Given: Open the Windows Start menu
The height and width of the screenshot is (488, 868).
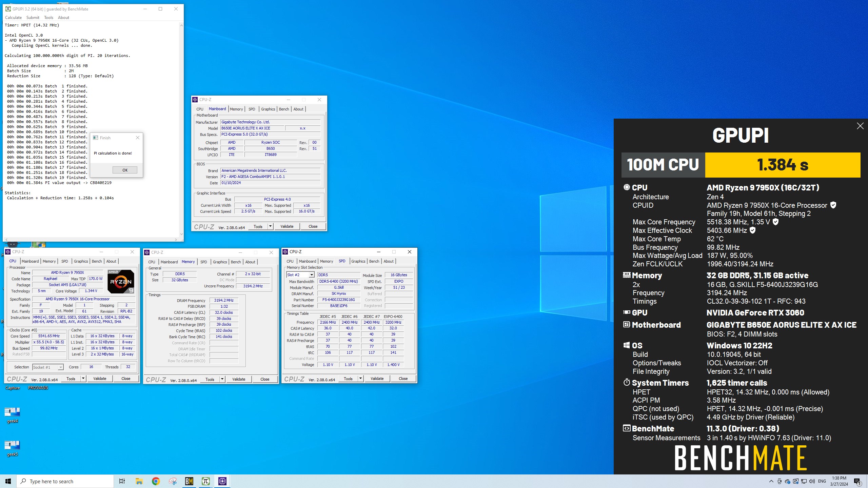Looking at the screenshot, I should pos(8,481).
